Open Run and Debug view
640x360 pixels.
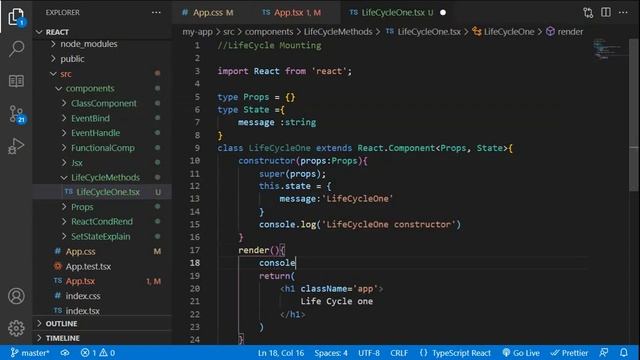point(16,146)
